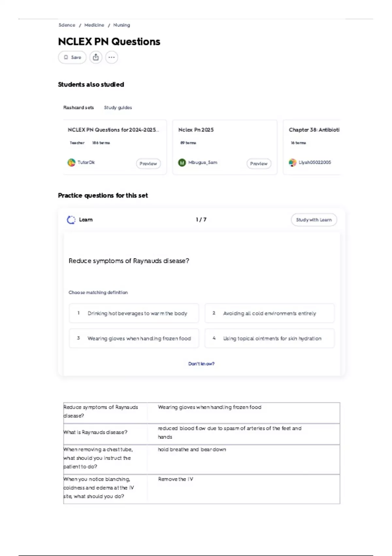Choose answer 'Avoiding all cold environments entirely'
Image resolution: width=392 pixels, height=556 pixels.
[x=269, y=313]
